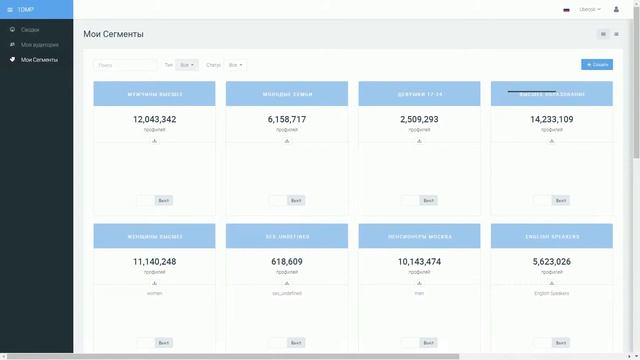Click the Russian flag language icon
The height and width of the screenshot is (360, 640).
click(566, 9)
